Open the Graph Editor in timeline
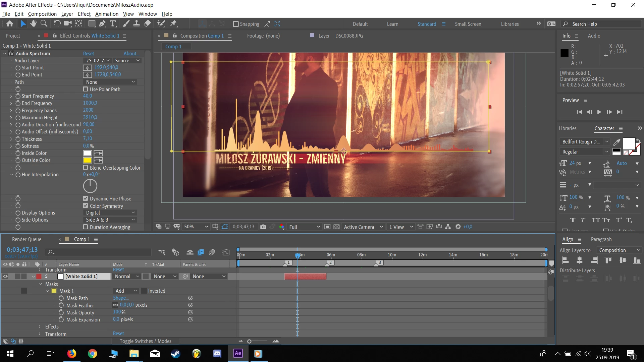The image size is (644, 362). [x=226, y=252]
